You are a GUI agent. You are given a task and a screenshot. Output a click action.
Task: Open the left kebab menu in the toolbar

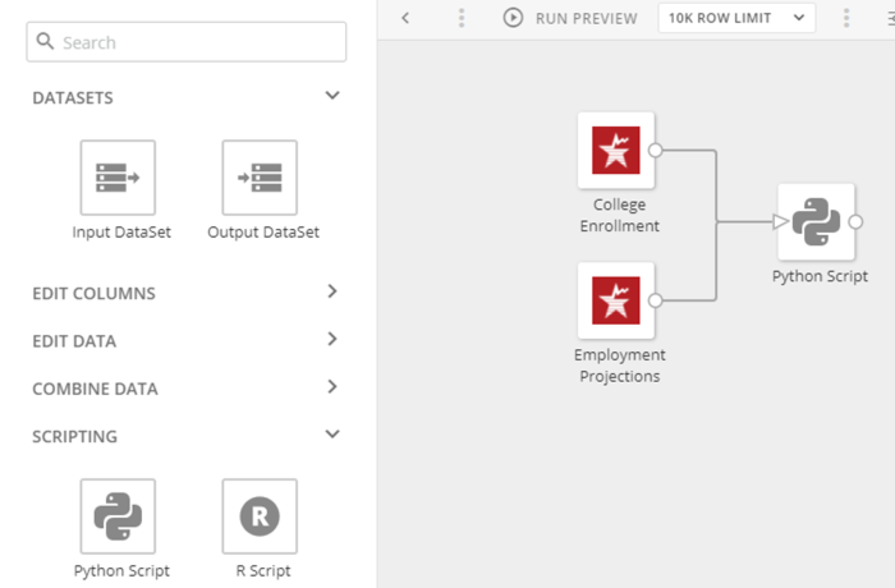462,18
